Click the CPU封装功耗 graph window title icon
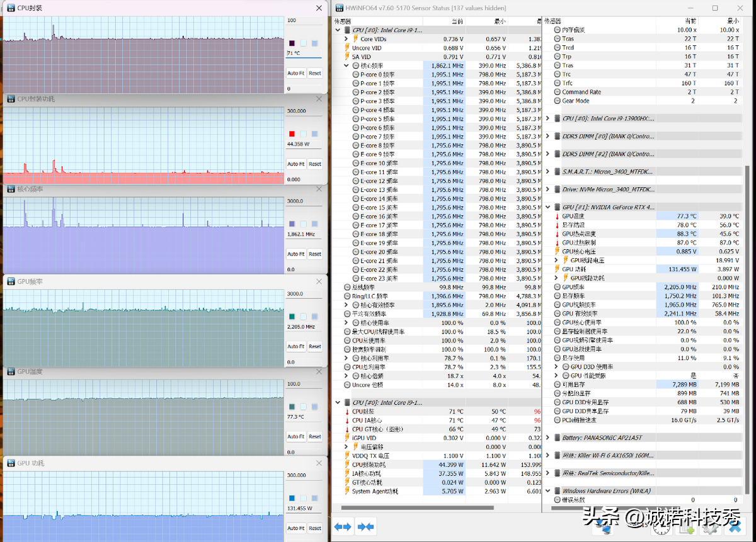This screenshot has height=542, width=756. coord(11,99)
